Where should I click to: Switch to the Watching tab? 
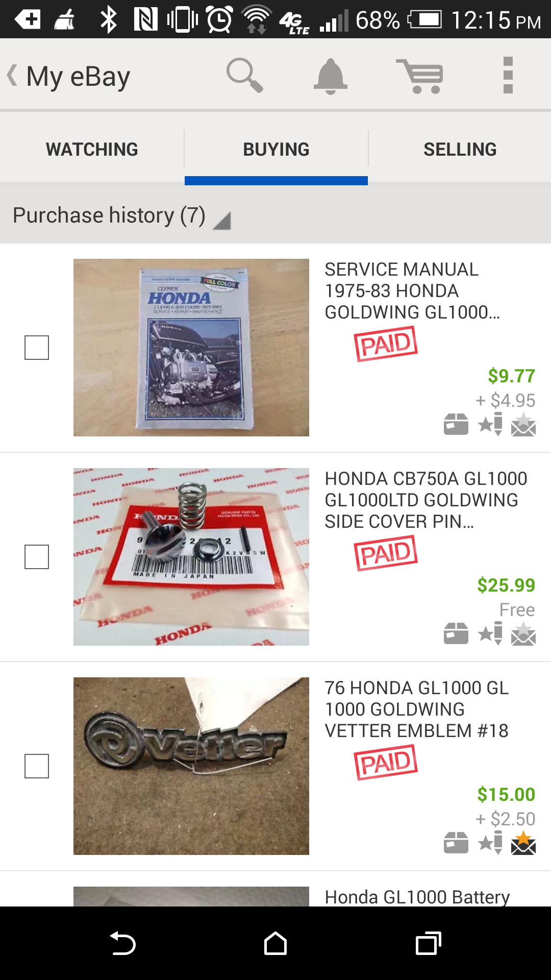click(92, 150)
